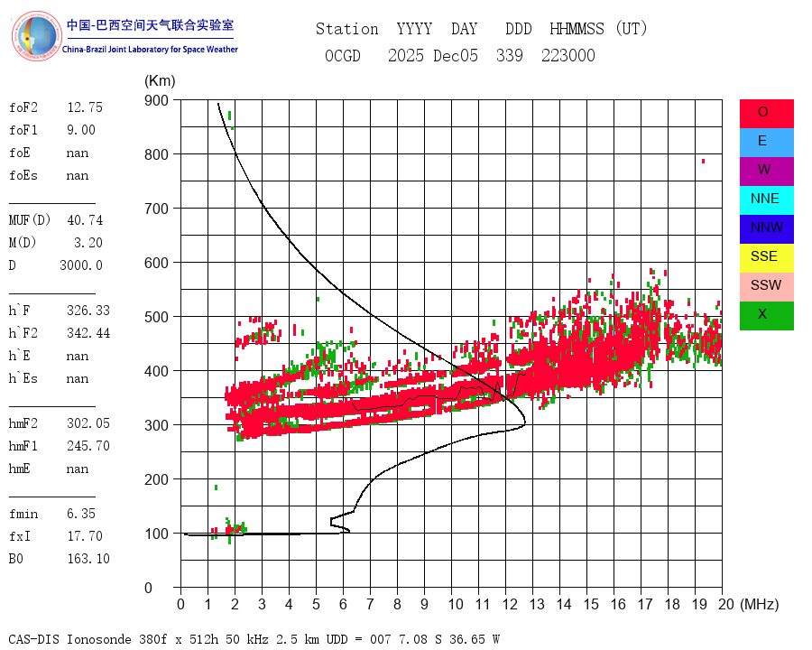Click the M(D) value 3.20
Image resolution: width=812 pixels, height=650 pixels.
click(x=88, y=243)
